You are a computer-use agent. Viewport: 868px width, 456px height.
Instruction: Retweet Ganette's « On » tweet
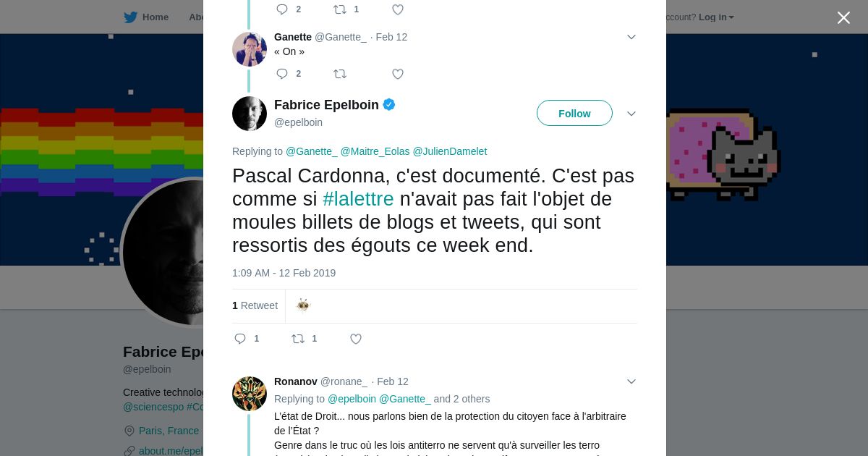(340, 74)
